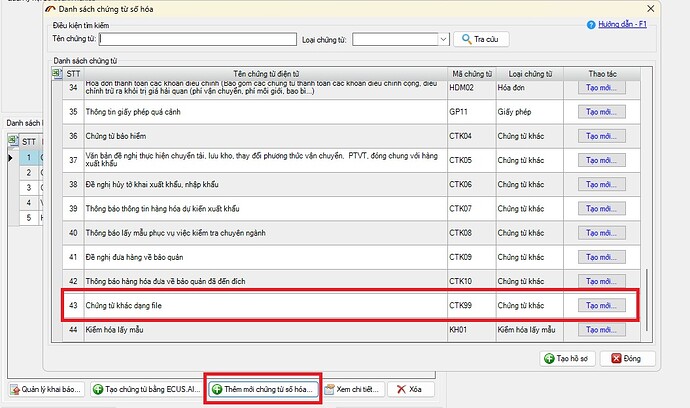
Task: Click the STT column header in the dialog
Action: (73, 74)
